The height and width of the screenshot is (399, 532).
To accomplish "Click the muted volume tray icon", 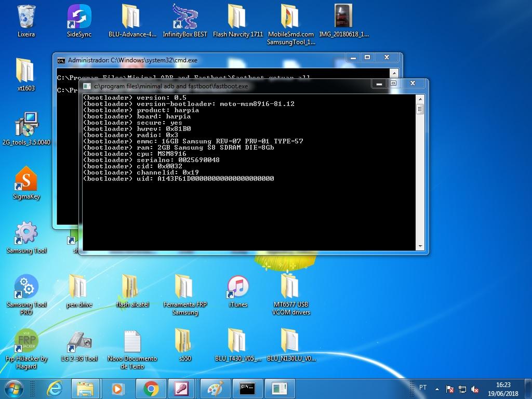I will tap(475, 389).
